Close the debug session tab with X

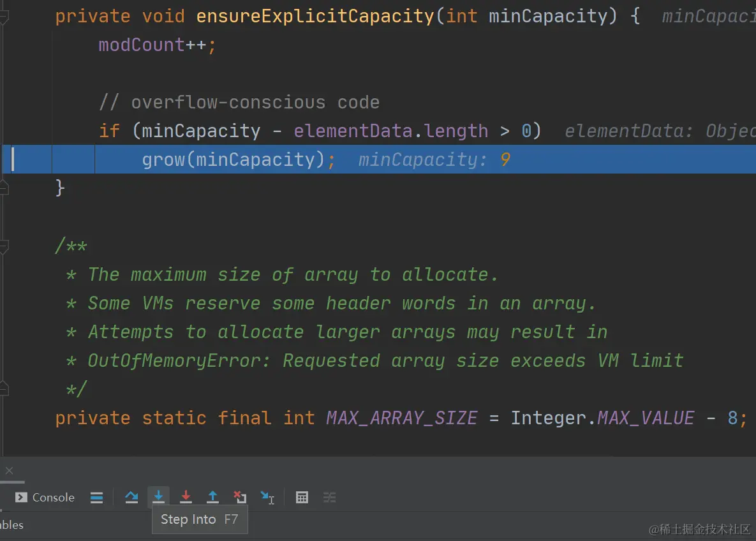(9, 470)
